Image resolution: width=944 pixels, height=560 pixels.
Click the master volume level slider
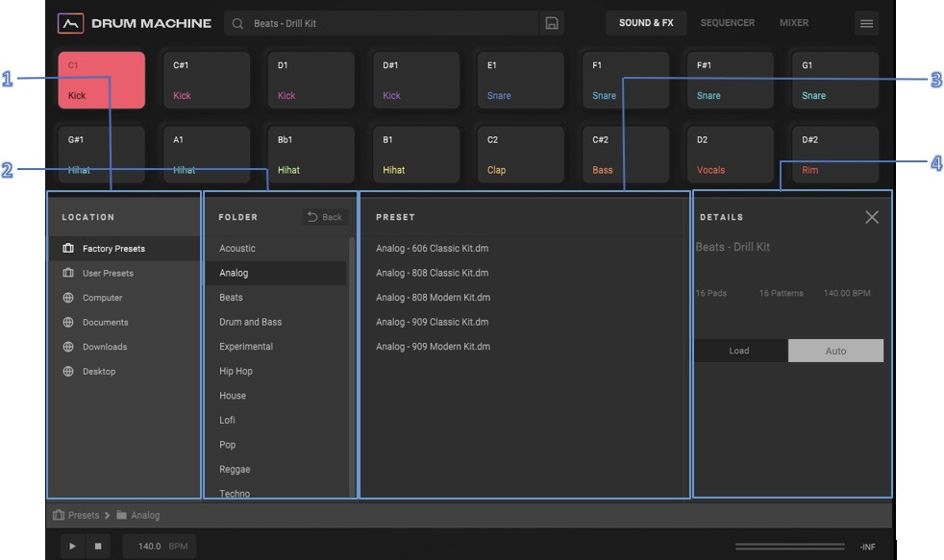(x=788, y=547)
